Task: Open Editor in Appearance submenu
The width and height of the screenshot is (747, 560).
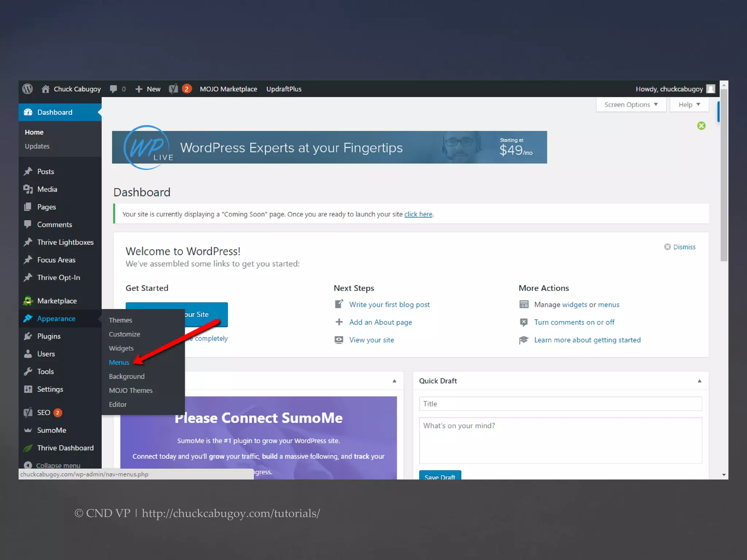Action: (x=117, y=404)
